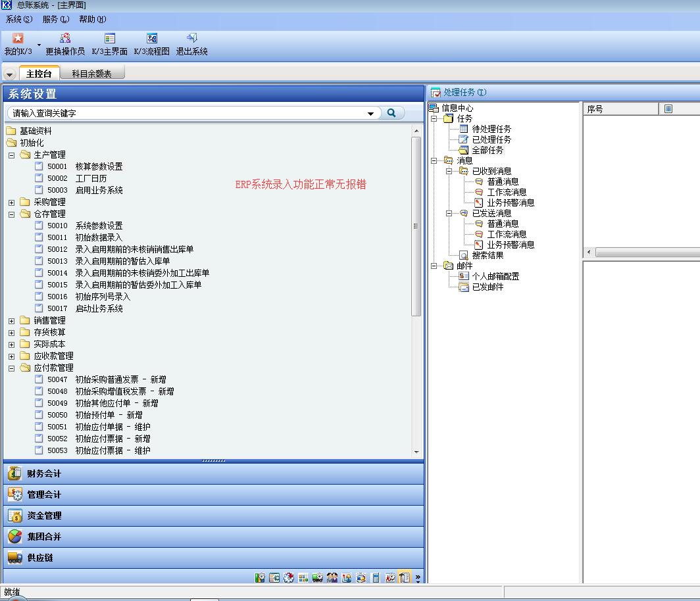Show more module icons via double chevron
This screenshot has height=601, width=700.
click(x=418, y=578)
